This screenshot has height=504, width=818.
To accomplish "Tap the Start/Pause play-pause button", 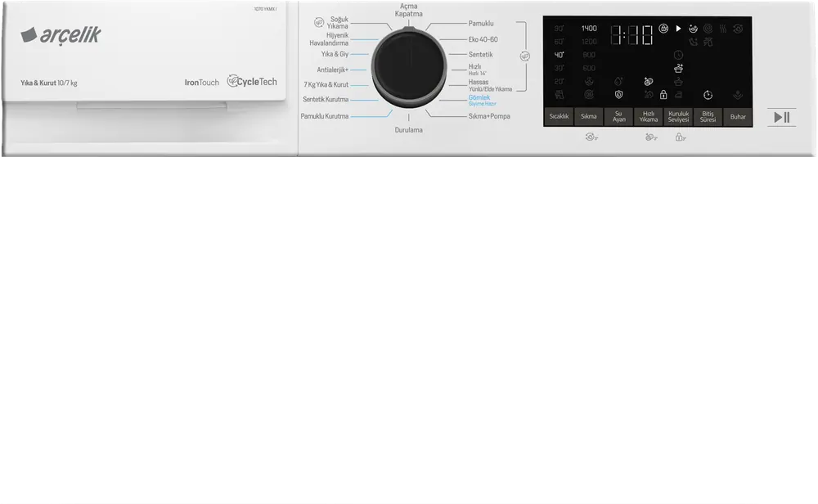I will pos(781,117).
